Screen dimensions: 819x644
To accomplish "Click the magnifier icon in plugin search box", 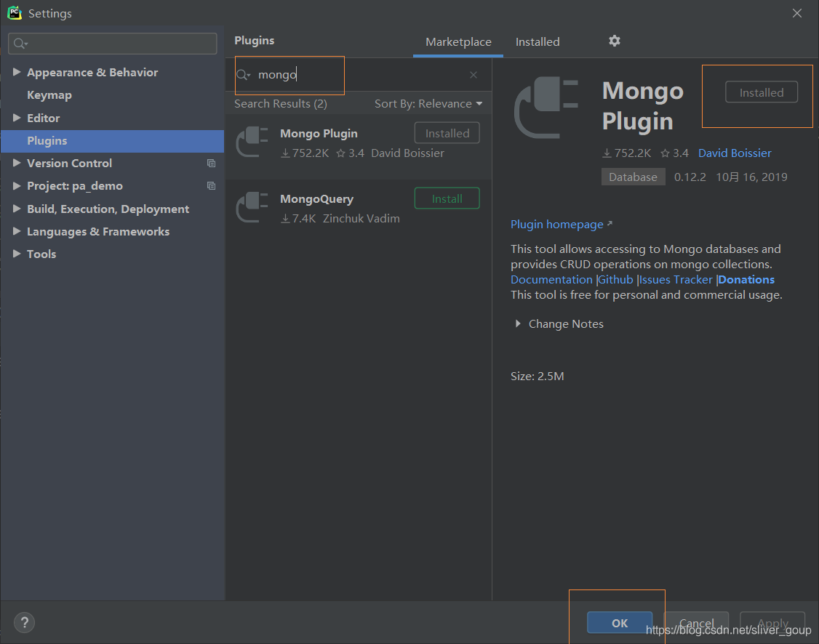I will (x=243, y=74).
